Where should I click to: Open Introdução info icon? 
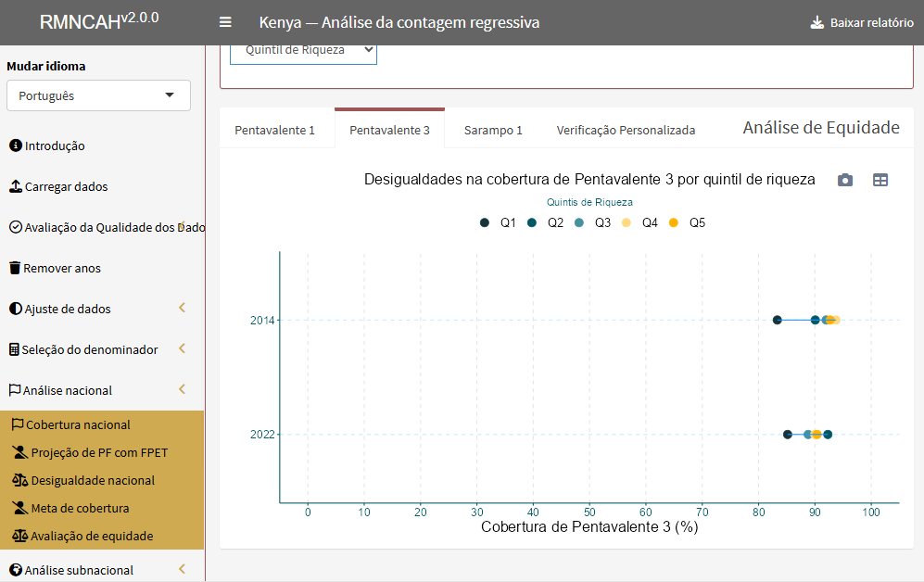(16, 145)
